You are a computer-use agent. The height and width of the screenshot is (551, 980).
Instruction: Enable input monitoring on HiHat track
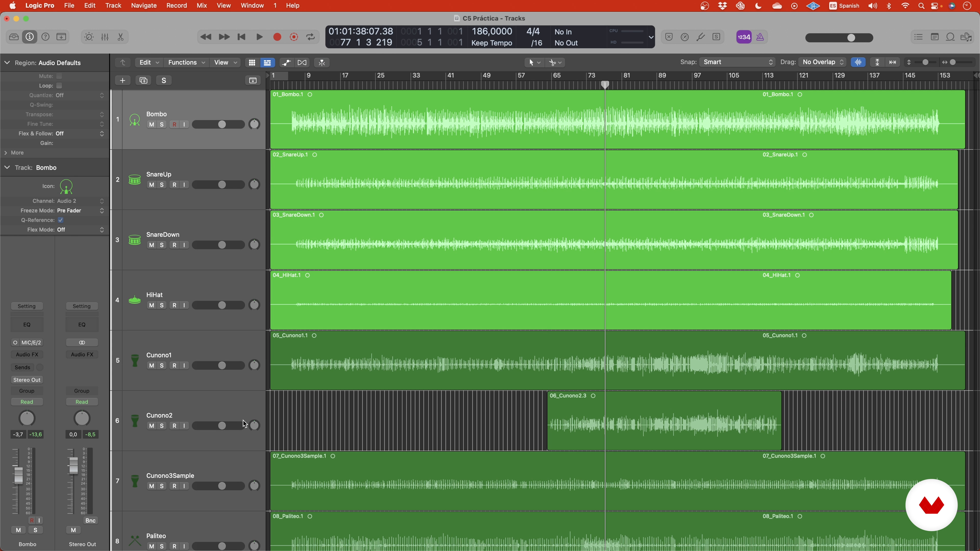(184, 305)
